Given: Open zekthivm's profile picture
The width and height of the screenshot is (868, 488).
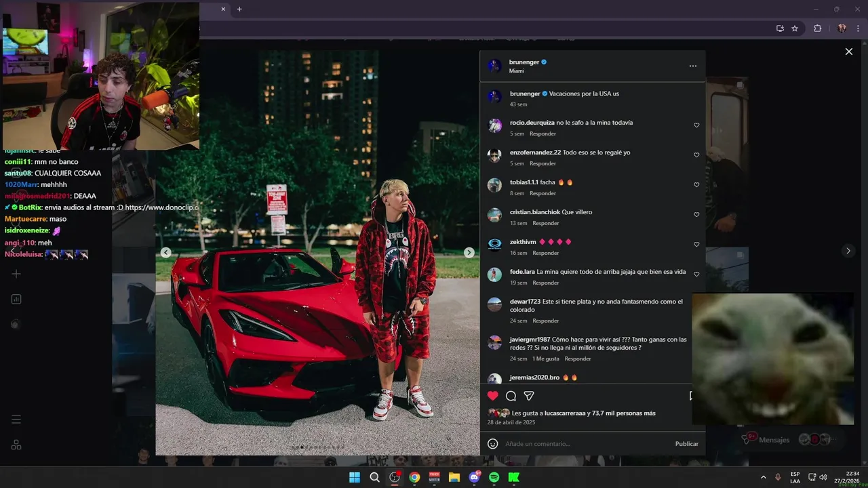Looking at the screenshot, I should (494, 245).
